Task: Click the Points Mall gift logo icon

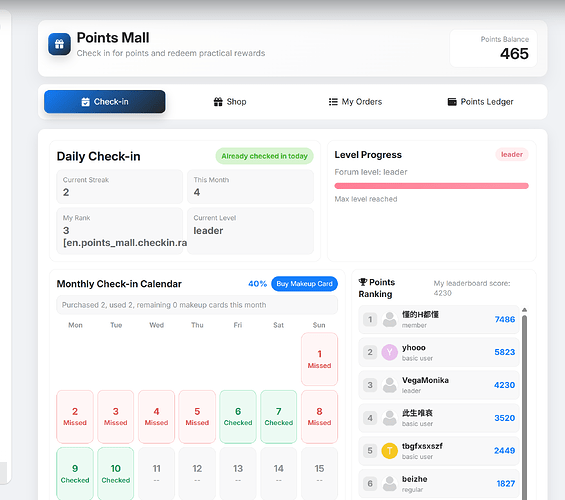Action: (x=59, y=44)
